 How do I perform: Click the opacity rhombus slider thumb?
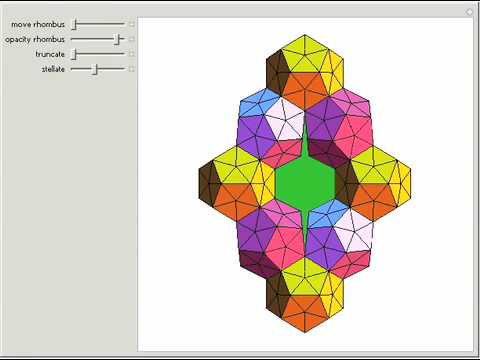click(117, 39)
